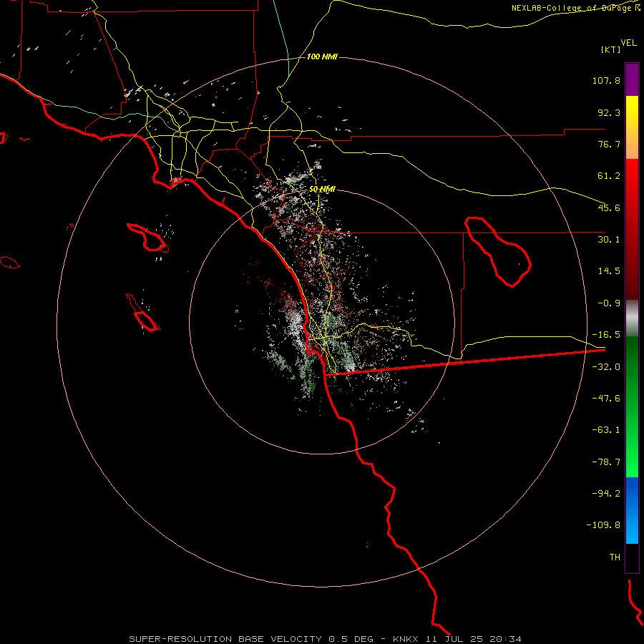Click the 14.5 velocity scale value
644x644 pixels.
tap(609, 271)
